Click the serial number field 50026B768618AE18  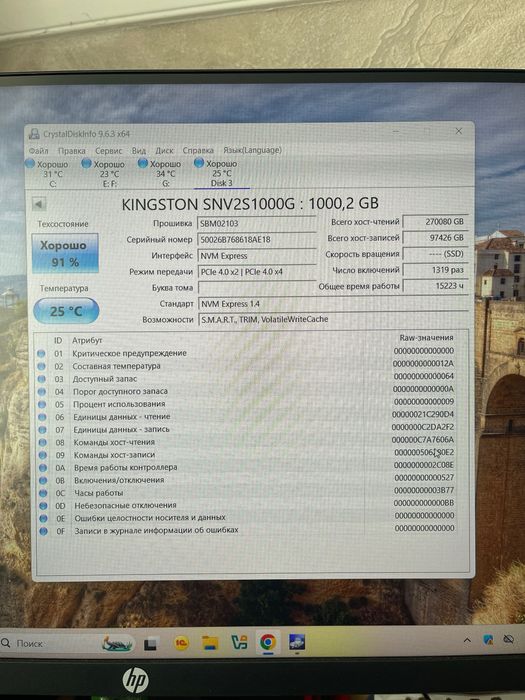[x=256, y=239]
